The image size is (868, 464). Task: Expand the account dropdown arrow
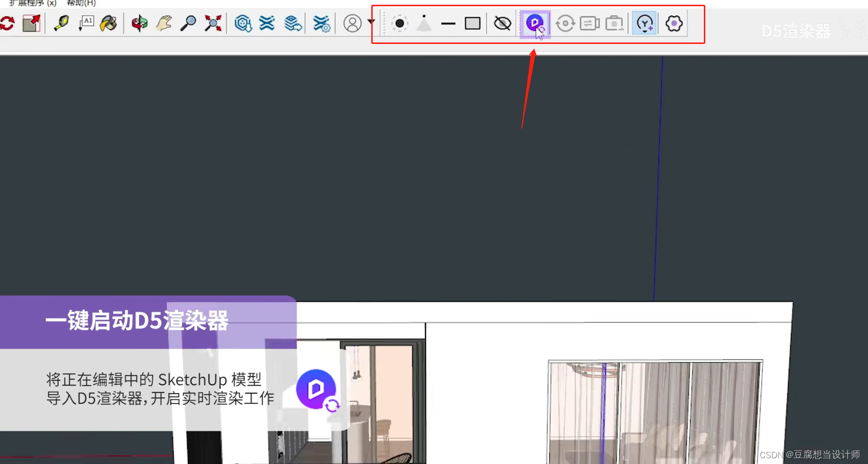click(x=372, y=22)
